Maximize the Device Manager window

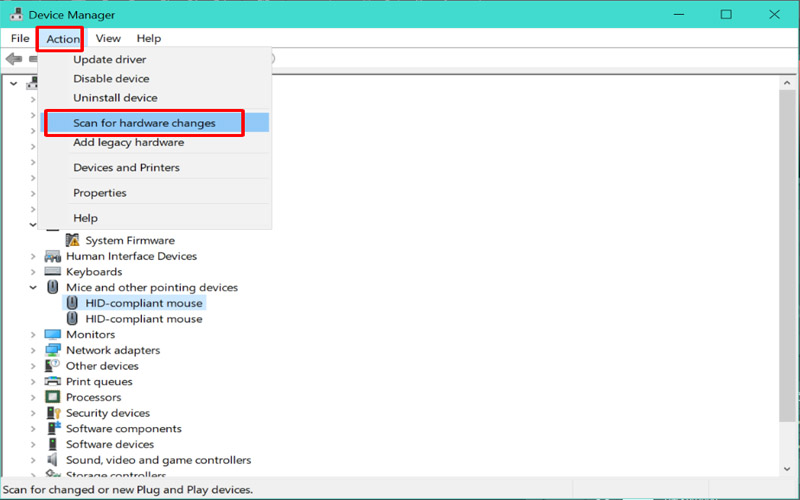[726, 14]
